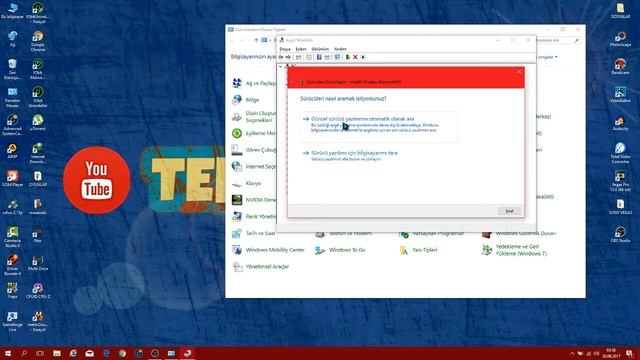The image size is (640, 360).
Task: Click the Control Panel search box
Action: 557,40
